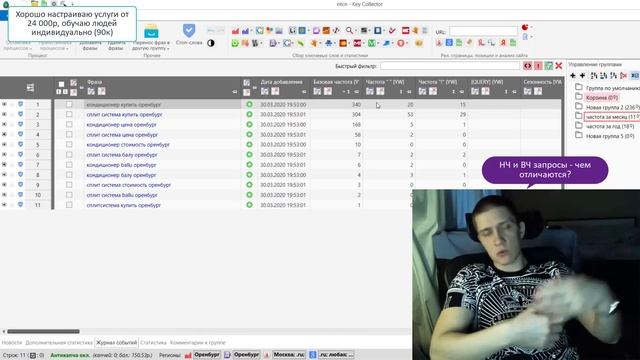Click the green status circle in row 1
This screenshot has height=360, width=640.
249,104
